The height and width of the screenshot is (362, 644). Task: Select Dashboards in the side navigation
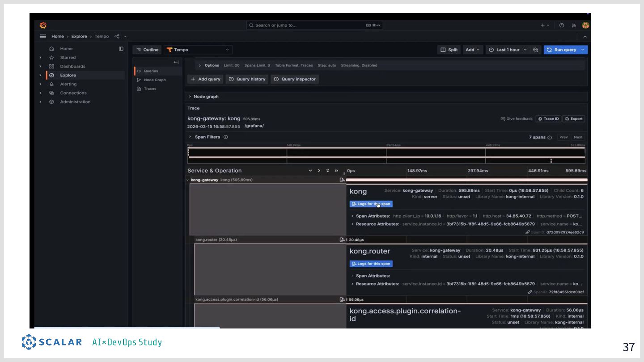pyautogui.click(x=72, y=66)
